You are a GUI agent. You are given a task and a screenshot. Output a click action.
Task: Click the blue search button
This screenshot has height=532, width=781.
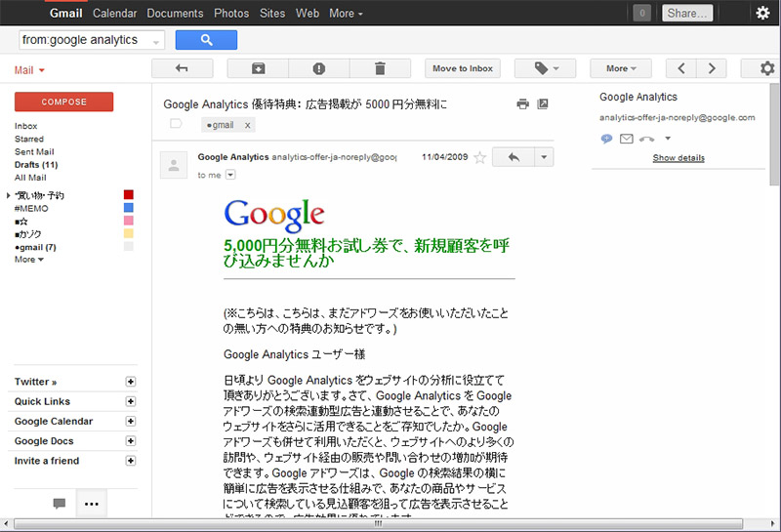206,40
